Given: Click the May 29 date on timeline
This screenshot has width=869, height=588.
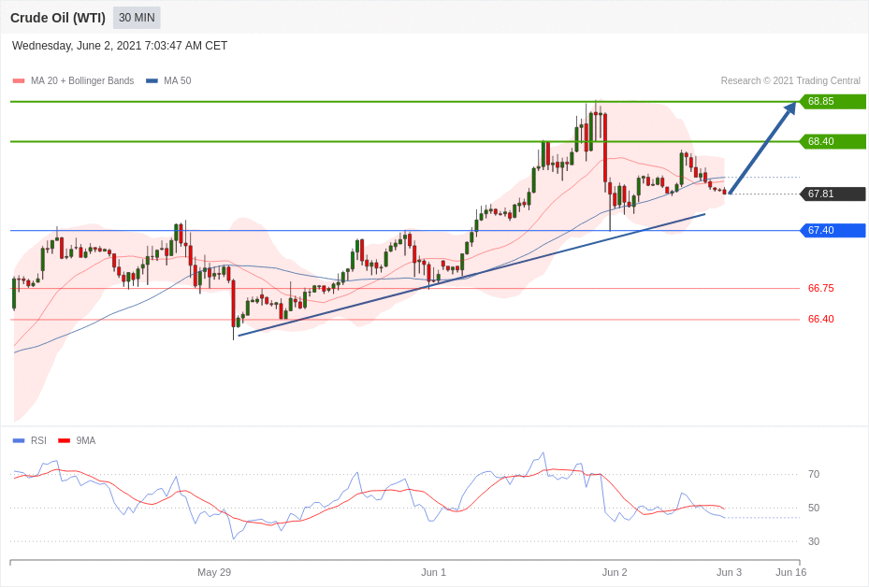Looking at the screenshot, I should [x=214, y=572].
